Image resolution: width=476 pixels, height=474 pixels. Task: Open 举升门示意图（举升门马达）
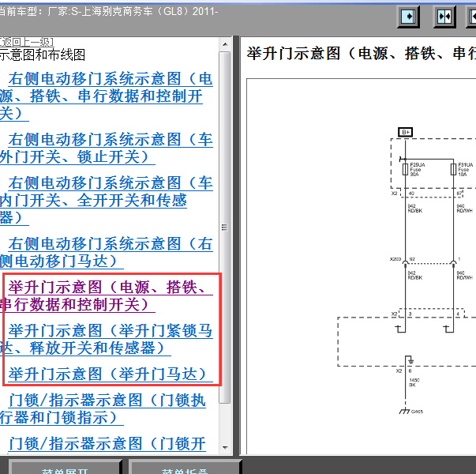pyautogui.click(x=111, y=374)
